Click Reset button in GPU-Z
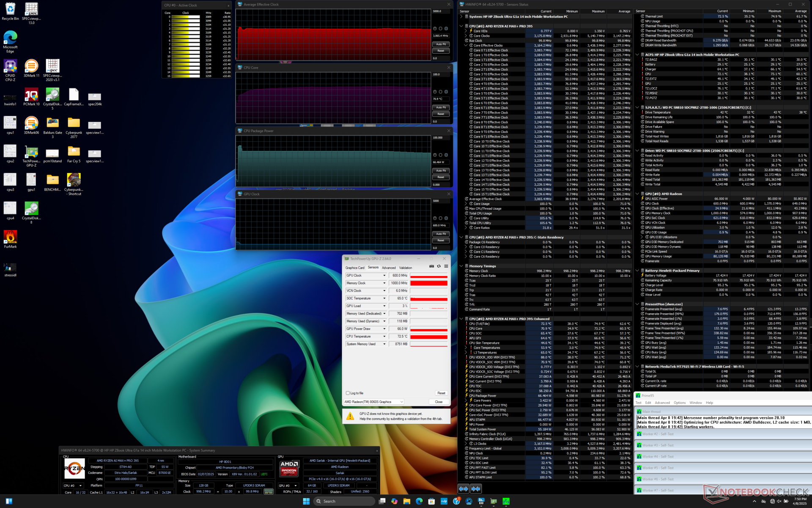812x508 pixels. pos(441,393)
